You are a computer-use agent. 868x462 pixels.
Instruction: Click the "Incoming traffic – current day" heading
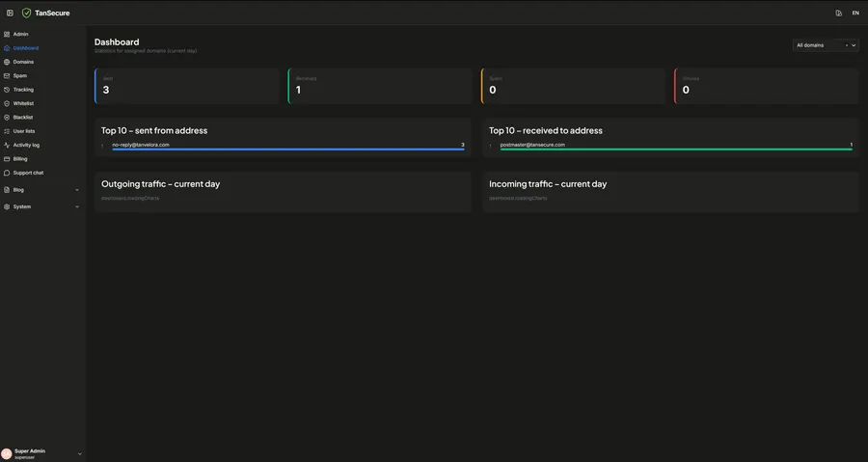548,183
